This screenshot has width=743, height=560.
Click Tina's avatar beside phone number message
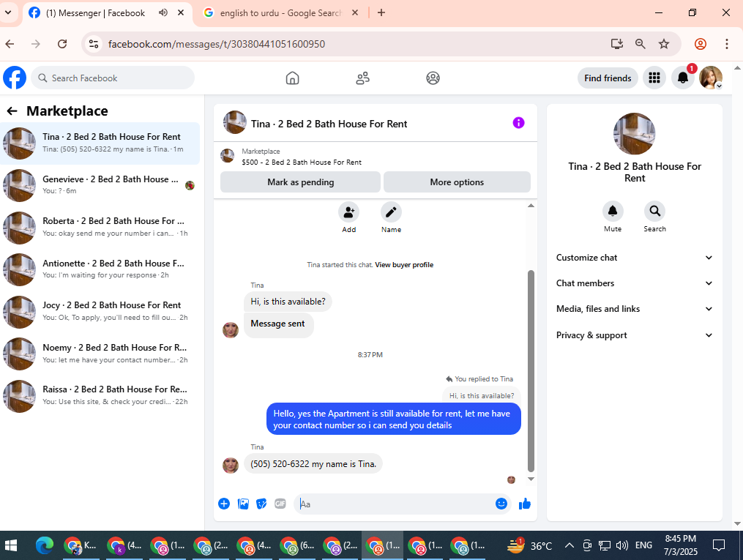click(231, 465)
